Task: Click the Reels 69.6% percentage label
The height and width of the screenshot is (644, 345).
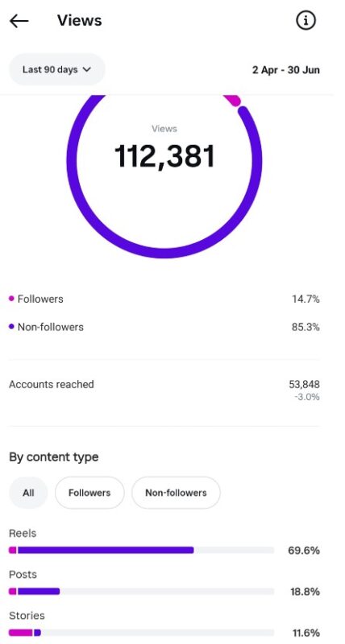Action: (x=304, y=551)
